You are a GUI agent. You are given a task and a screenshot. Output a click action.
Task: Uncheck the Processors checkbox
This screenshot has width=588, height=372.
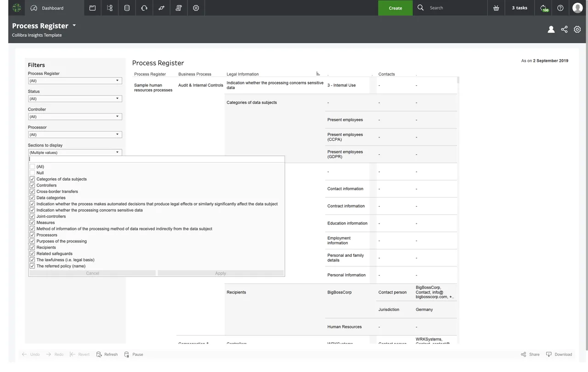tap(32, 235)
